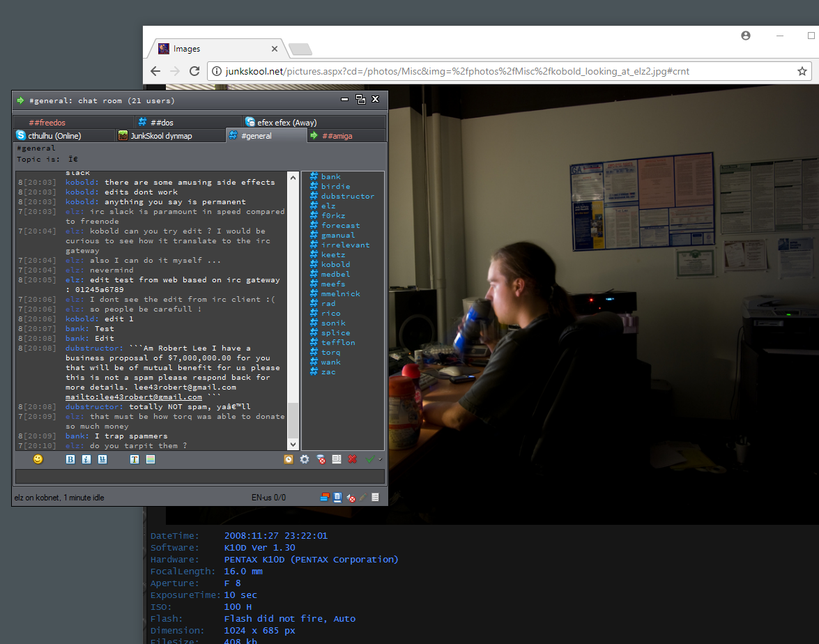Select user f0rkz in nick list
The height and width of the screenshot is (644, 819).
coord(333,215)
